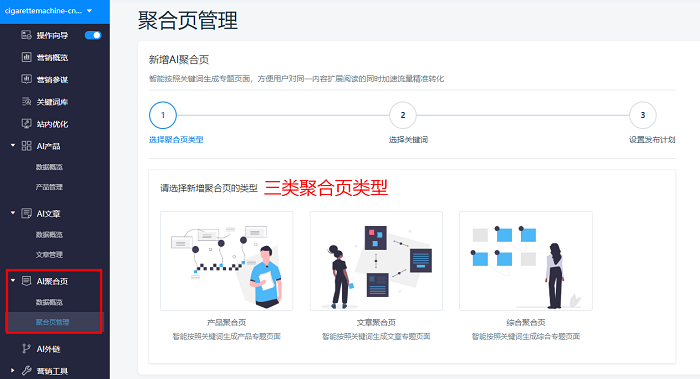700x379 pixels.
Task: Toggle the 操作向导 switch off
Action: tap(93, 35)
